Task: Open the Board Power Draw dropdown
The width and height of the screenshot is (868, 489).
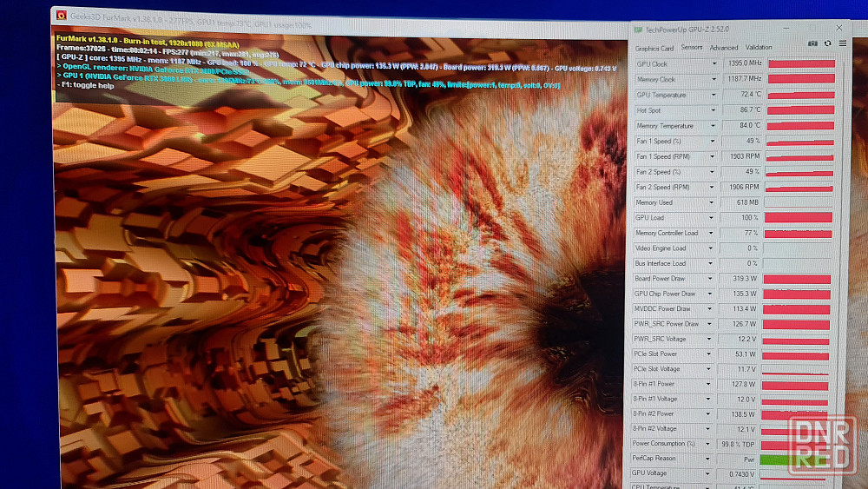Action: pyautogui.click(x=714, y=279)
